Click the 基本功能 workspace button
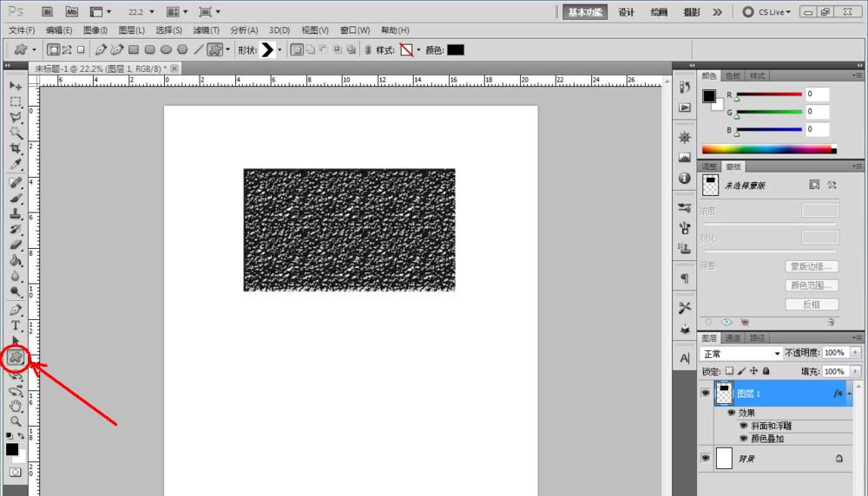Screen dimensions: 868x496 [x=586, y=12]
